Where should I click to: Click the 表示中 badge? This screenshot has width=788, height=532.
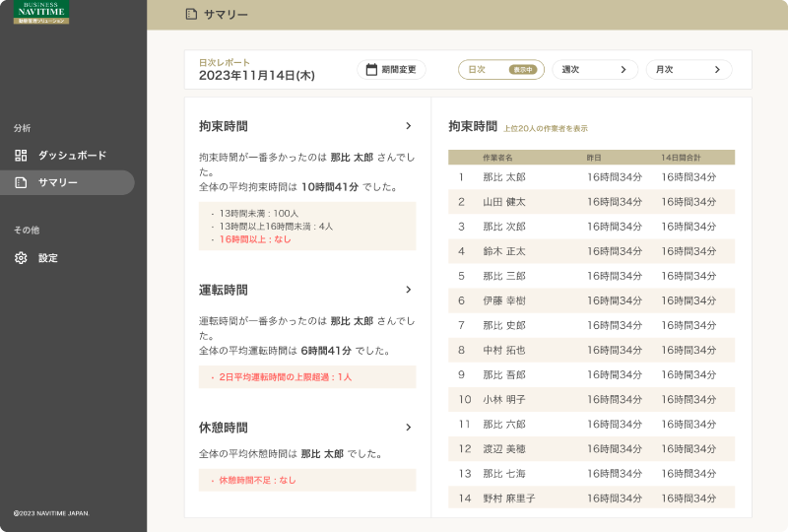pos(523,69)
